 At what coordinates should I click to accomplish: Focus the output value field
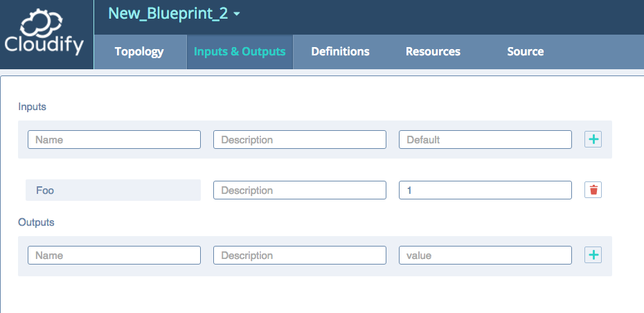pos(485,255)
